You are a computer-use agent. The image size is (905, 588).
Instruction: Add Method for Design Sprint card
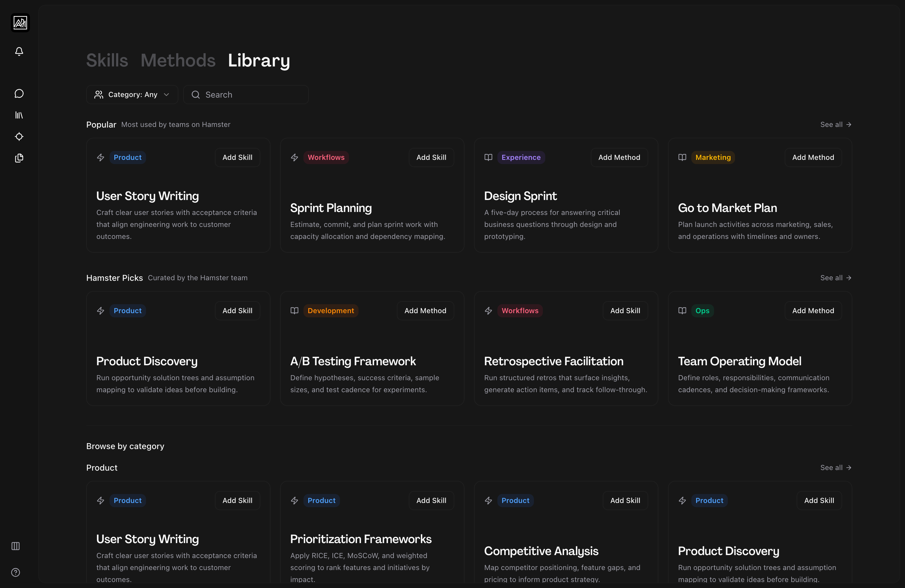tap(619, 157)
